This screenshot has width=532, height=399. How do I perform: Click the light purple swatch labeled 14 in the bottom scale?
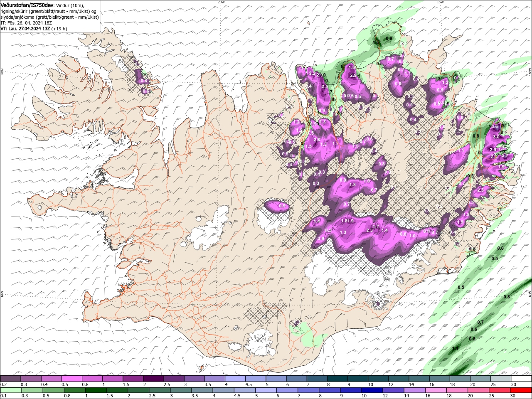pyautogui.click(x=415, y=390)
